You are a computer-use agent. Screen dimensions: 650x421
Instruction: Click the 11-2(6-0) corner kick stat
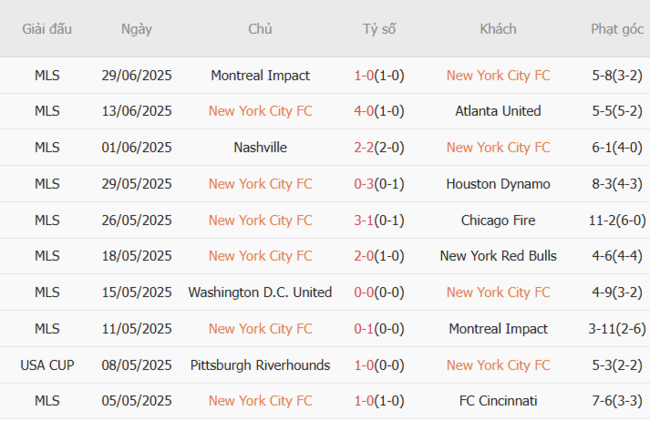click(x=617, y=220)
